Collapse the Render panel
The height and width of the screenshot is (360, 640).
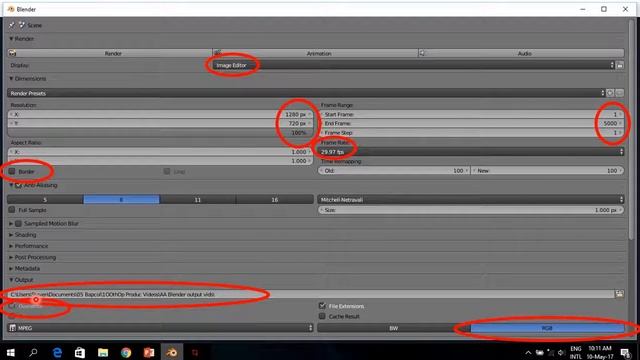coord(11,39)
